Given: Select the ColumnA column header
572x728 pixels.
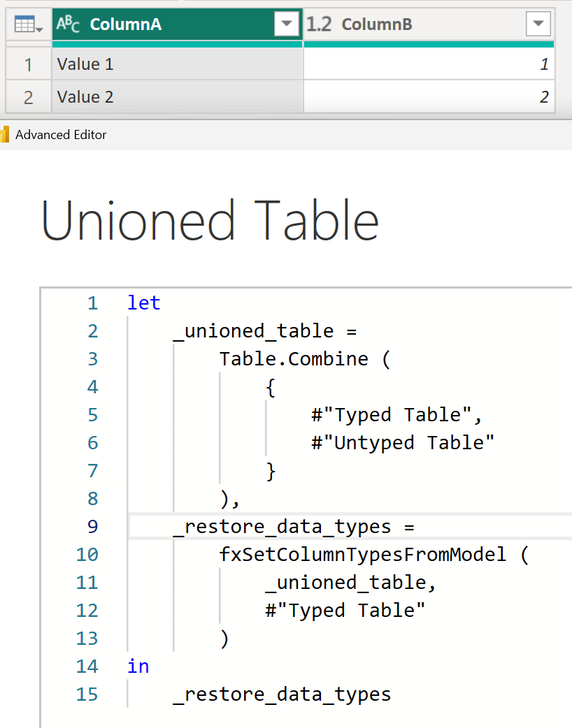Looking at the screenshot, I should (x=175, y=24).
